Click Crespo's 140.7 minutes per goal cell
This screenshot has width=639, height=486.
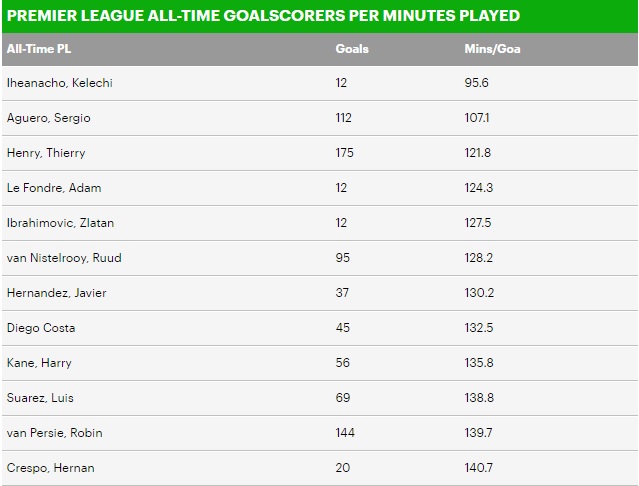(478, 468)
